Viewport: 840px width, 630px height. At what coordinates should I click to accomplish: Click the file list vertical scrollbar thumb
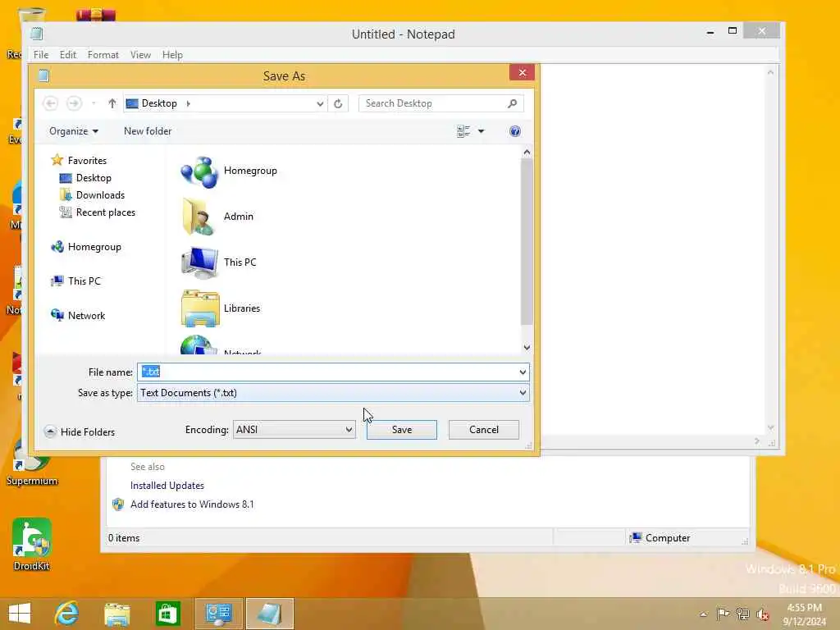tap(527, 241)
